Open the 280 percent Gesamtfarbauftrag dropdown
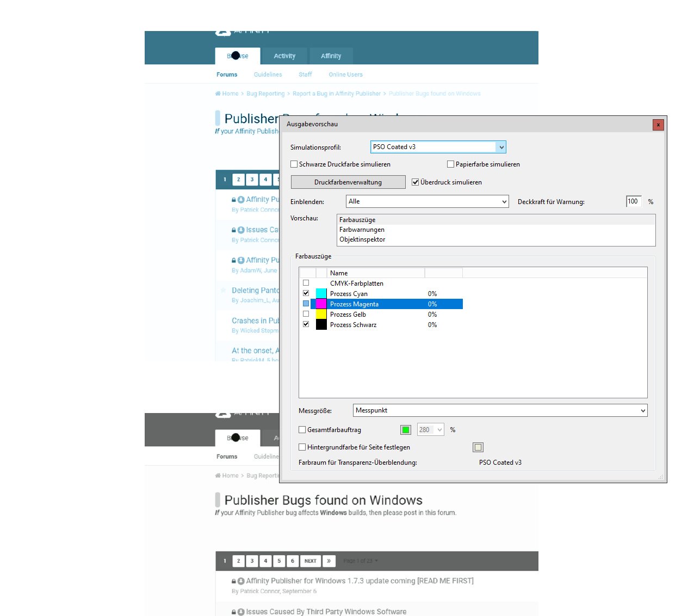Viewport: 700px width, 616px height. click(x=430, y=430)
